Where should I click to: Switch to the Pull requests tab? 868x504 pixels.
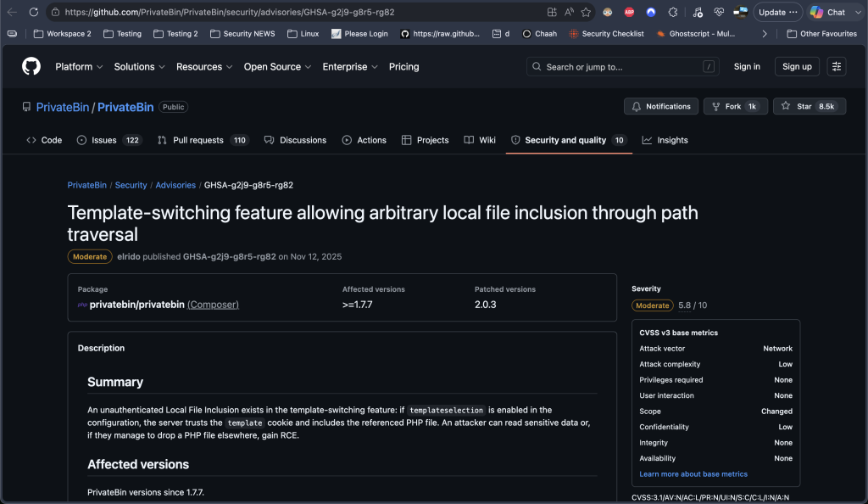point(203,140)
